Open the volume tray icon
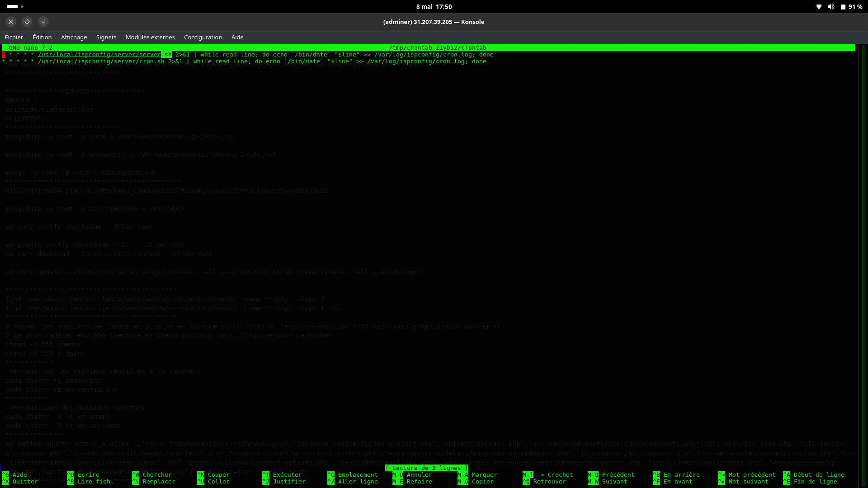 [831, 7]
